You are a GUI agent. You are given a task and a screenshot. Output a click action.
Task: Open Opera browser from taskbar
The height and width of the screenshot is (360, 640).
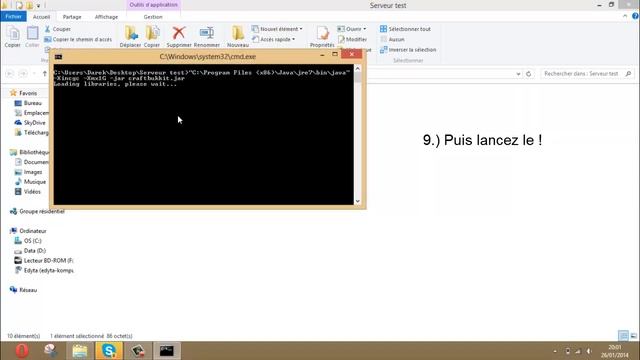click(x=22, y=351)
